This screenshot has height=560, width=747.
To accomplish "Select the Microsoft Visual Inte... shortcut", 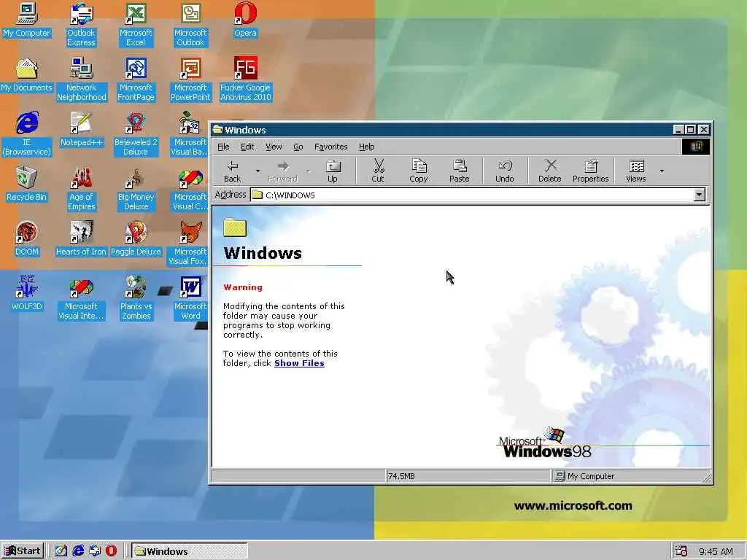I will click(81, 298).
